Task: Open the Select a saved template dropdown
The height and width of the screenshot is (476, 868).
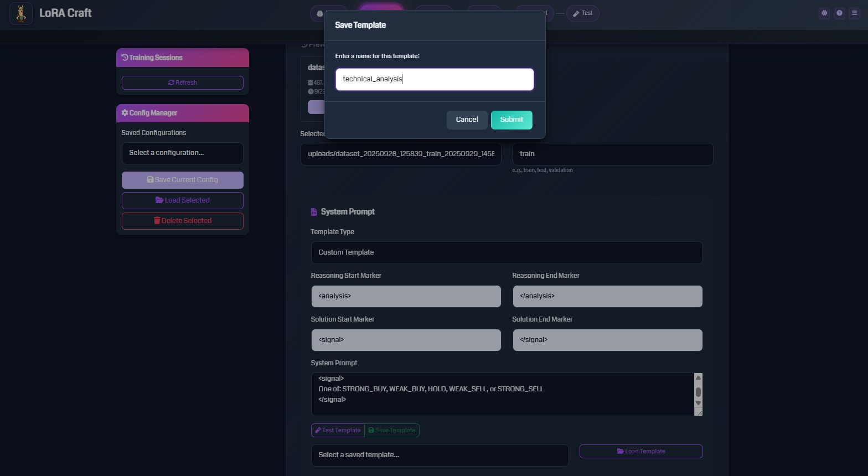Action: click(x=440, y=455)
